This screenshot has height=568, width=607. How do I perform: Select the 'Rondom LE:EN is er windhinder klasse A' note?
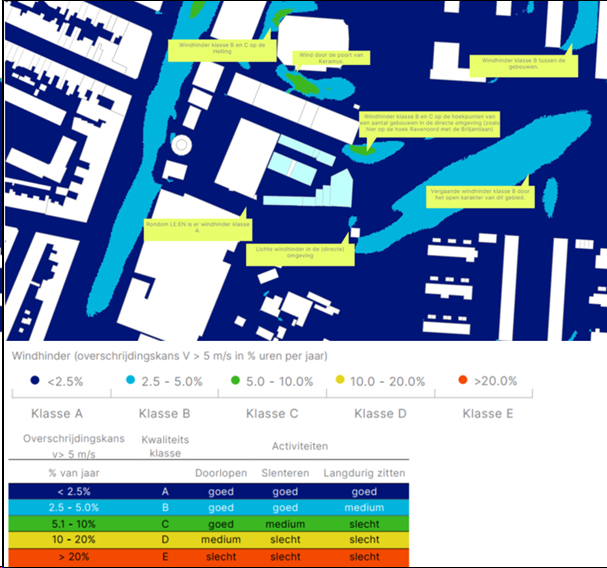coord(198,230)
